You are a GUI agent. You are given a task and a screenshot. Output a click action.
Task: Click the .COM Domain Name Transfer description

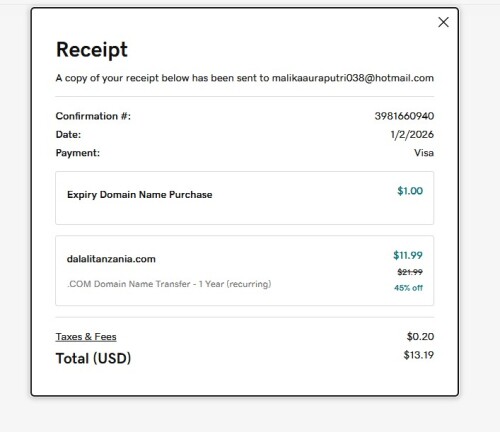169,284
